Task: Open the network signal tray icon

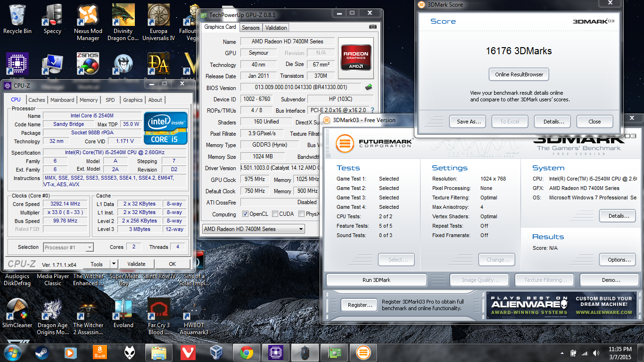Action: click(x=585, y=353)
